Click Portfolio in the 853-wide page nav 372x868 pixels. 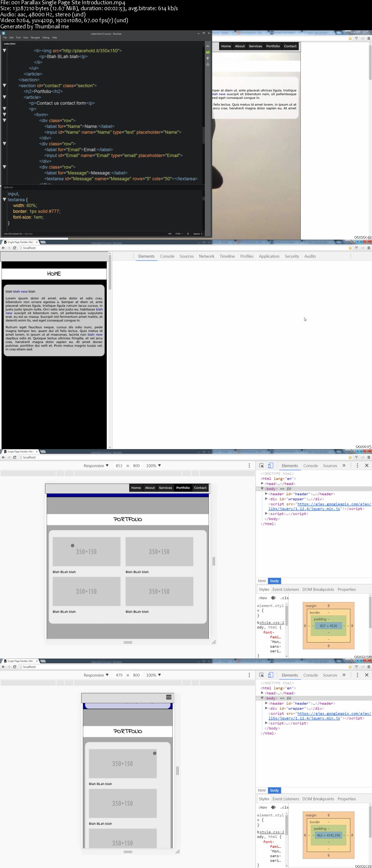click(183, 488)
